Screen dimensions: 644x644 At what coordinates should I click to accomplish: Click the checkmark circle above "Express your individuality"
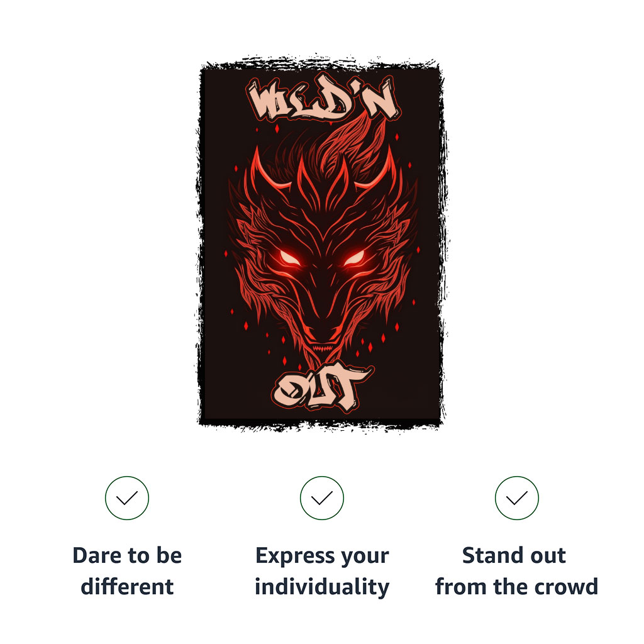pos(322,498)
